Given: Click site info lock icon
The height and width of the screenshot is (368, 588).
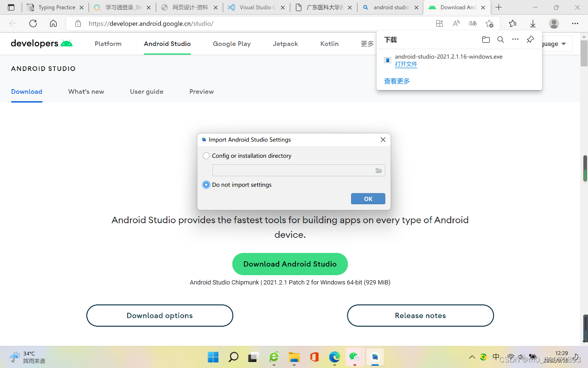Looking at the screenshot, I should click(x=78, y=24).
